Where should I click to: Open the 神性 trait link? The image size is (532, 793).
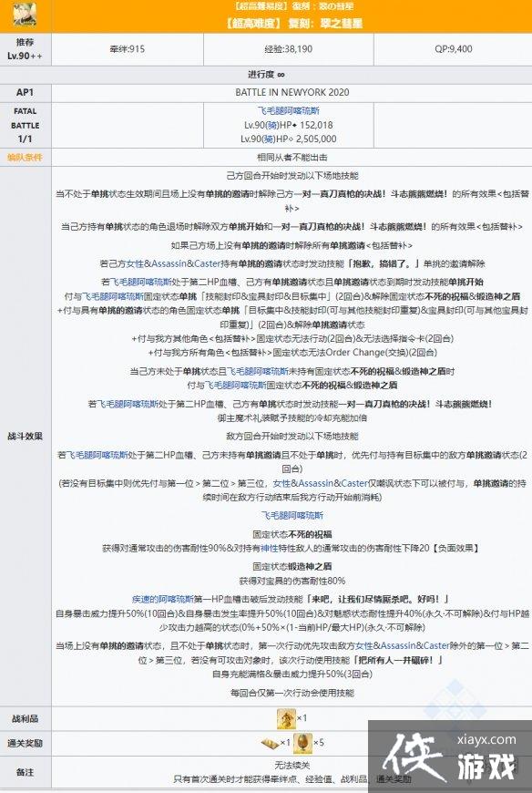pyautogui.click(x=269, y=548)
